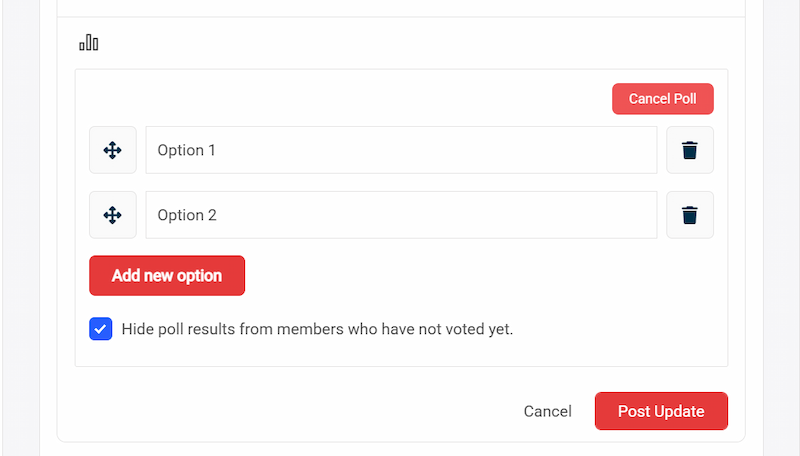The image size is (800, 456).
Task: Uncheck the hide poll results checkbox
Action: [101, 329]
